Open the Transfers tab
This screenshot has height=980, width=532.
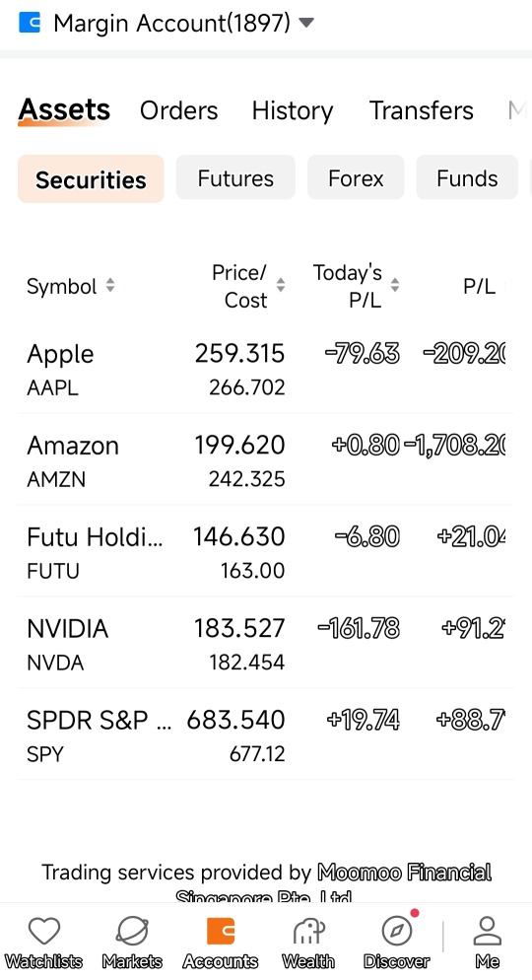[x=422, y=110]
